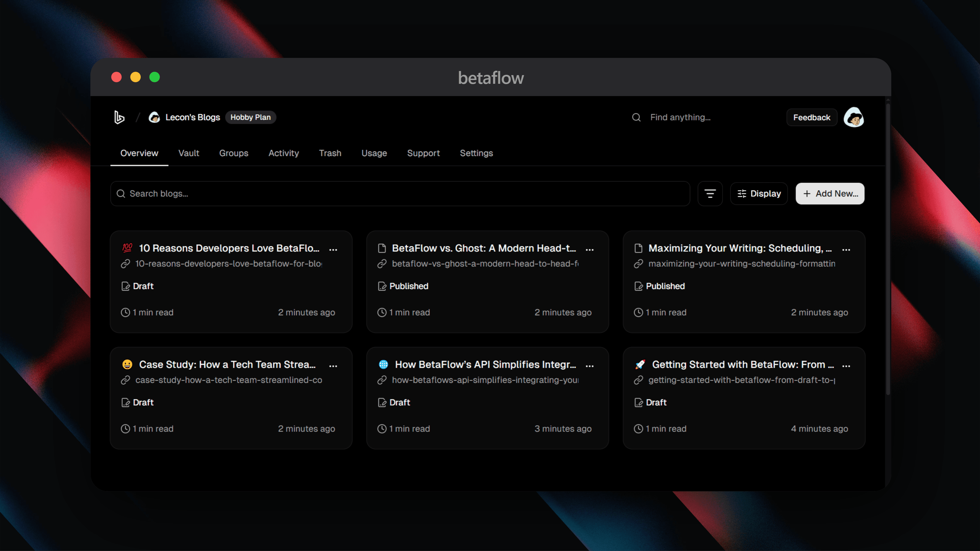Focus the Search blogs input field

pyautogui.click(x=400, y=193)
